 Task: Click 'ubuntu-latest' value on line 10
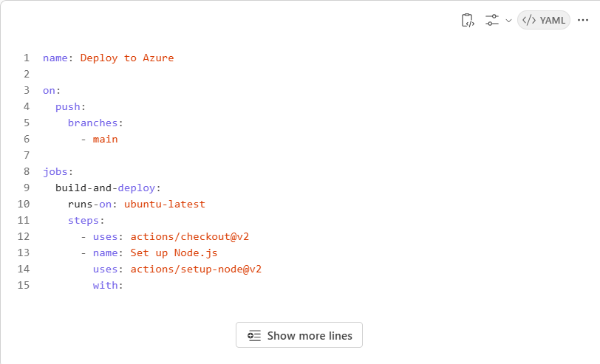point(165,205)
